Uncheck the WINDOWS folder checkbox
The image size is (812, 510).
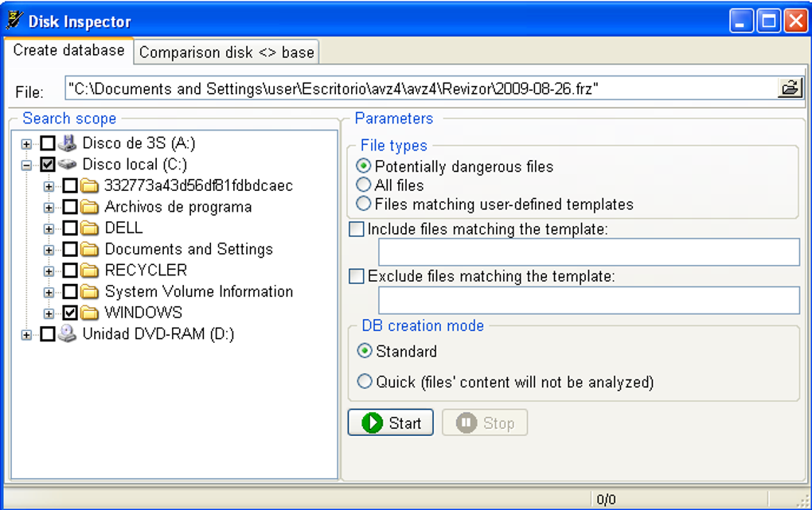[70, 313]
